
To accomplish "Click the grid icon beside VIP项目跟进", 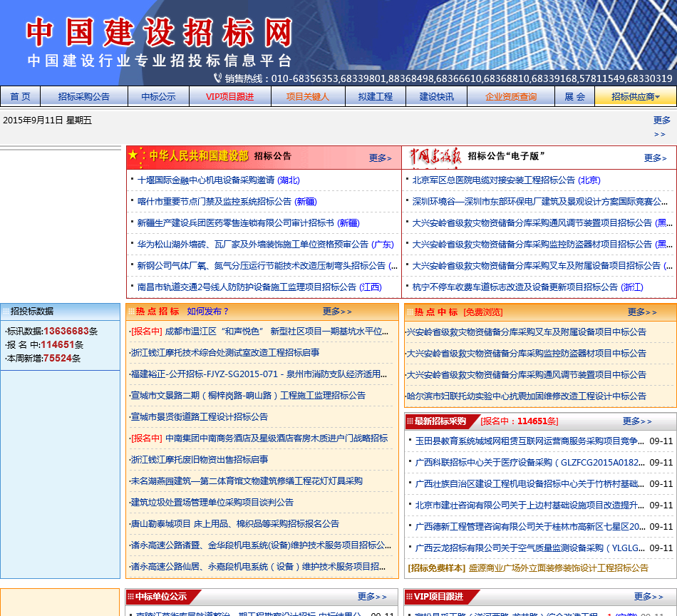I will [x=409, y=597].
